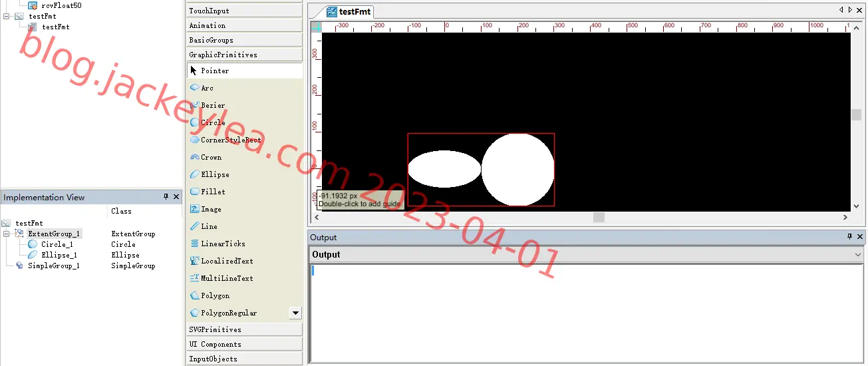The image size is (868, 366).
Task: Select the Arc primitive icon
Action: (195, 88)
